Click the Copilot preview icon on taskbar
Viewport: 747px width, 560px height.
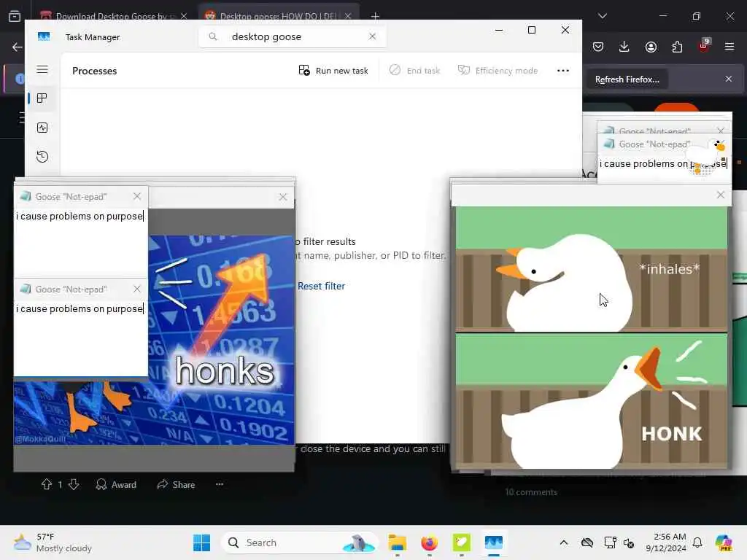point(724,542)
